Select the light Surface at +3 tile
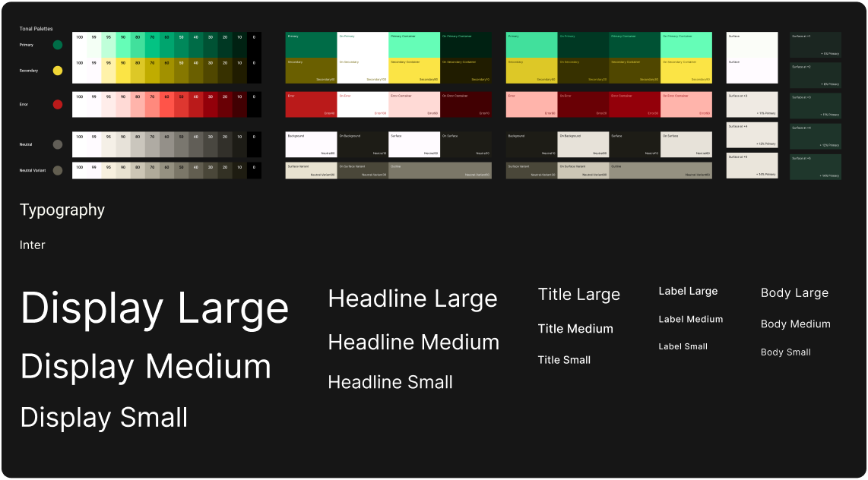The height and width of the screenshot is (480, 868). pos(752,104)
